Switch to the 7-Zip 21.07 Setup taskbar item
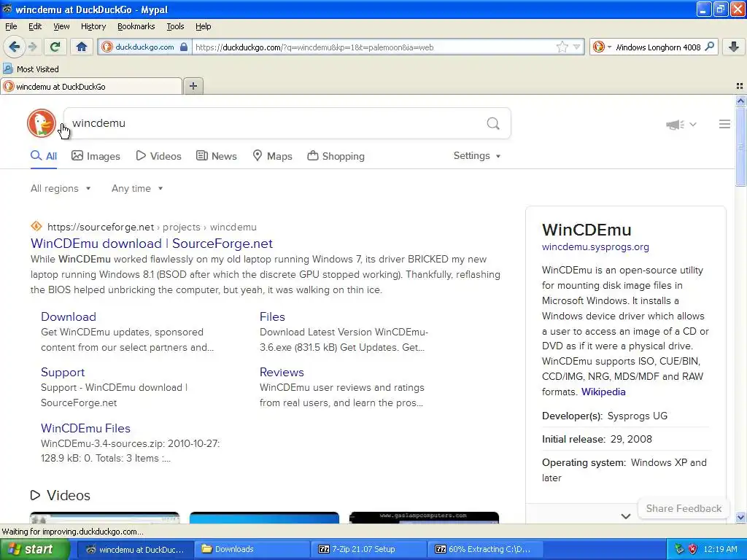747x560 pixels. [x=368, y=549]
